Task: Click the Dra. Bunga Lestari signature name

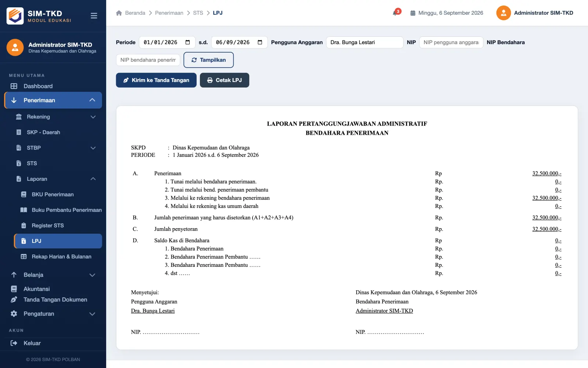Action: tap(153, 311)
